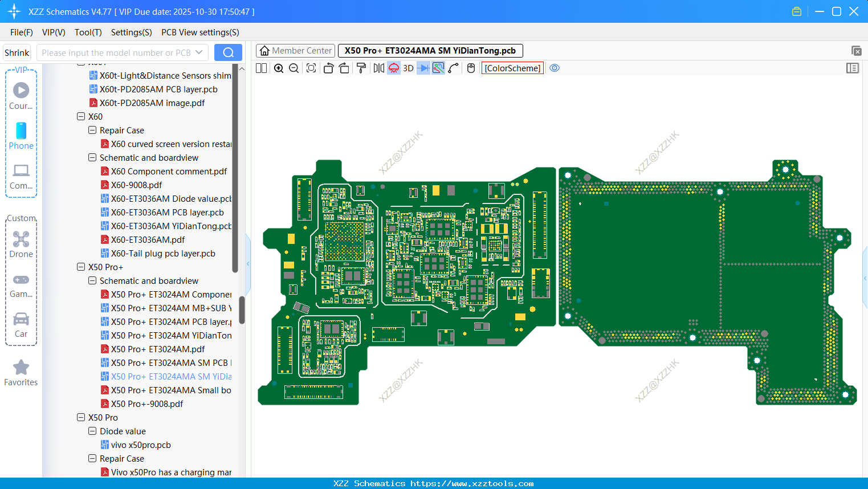Open the www.xzztools.com website link
The width and height of the screenshot is (868, 489).
click(472, 483)
